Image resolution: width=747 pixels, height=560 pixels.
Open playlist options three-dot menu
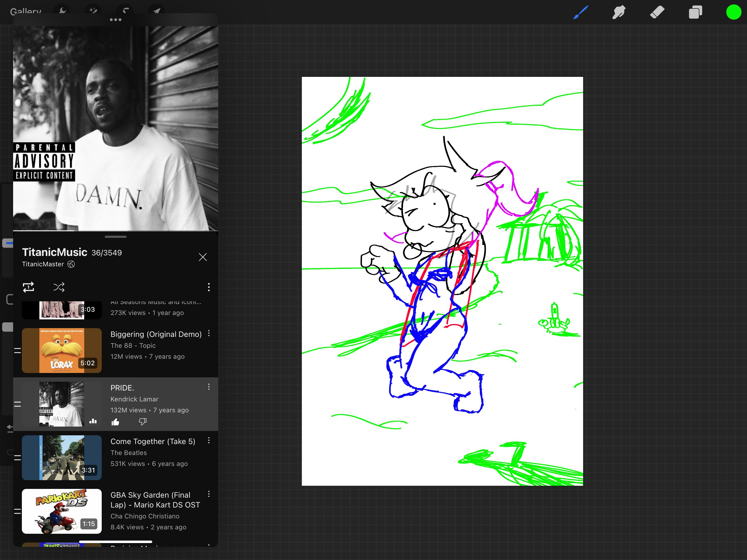tap(209, 287)
